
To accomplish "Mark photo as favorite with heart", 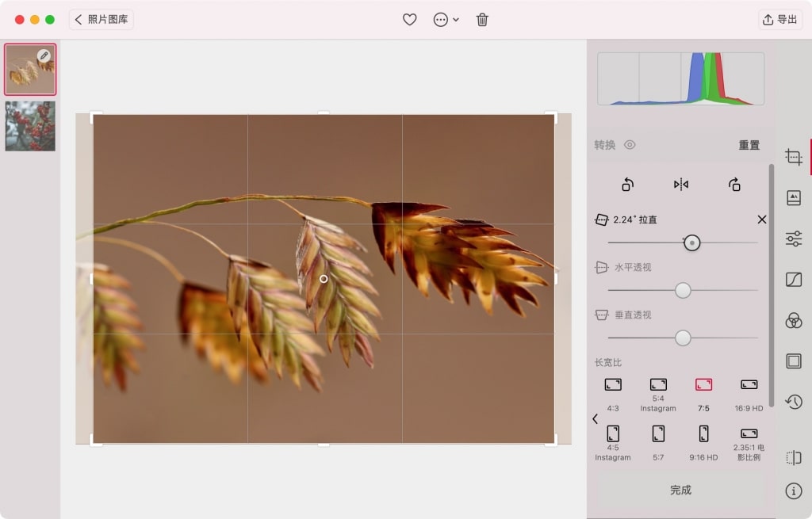I will [410, 20].
